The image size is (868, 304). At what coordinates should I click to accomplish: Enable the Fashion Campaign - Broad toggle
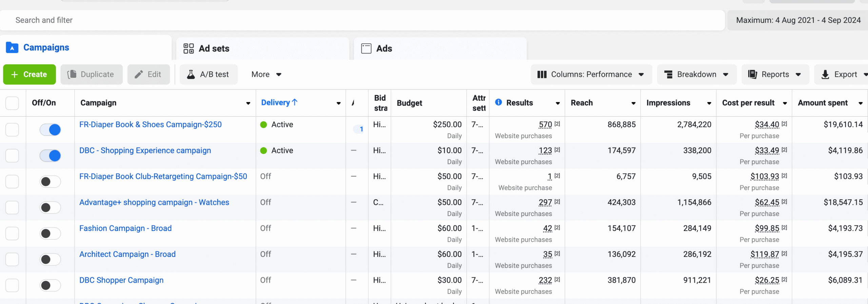[x=50, y=234]
